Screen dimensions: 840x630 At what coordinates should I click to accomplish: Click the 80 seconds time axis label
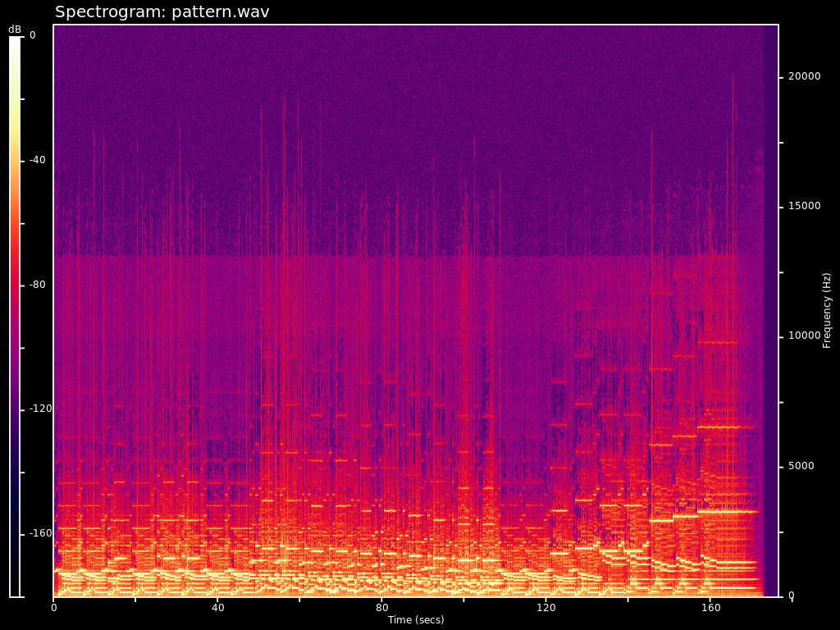click(382, 608)
